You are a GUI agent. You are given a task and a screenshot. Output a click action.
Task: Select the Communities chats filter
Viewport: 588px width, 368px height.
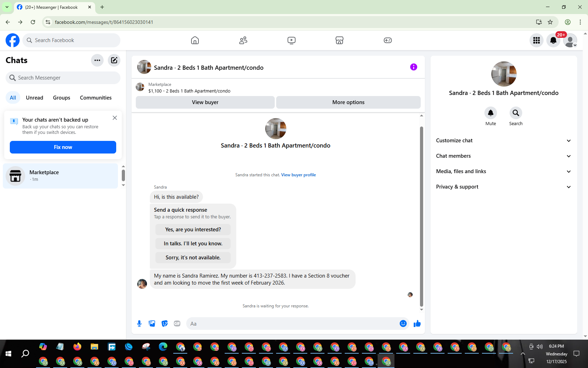pos(96,98)
